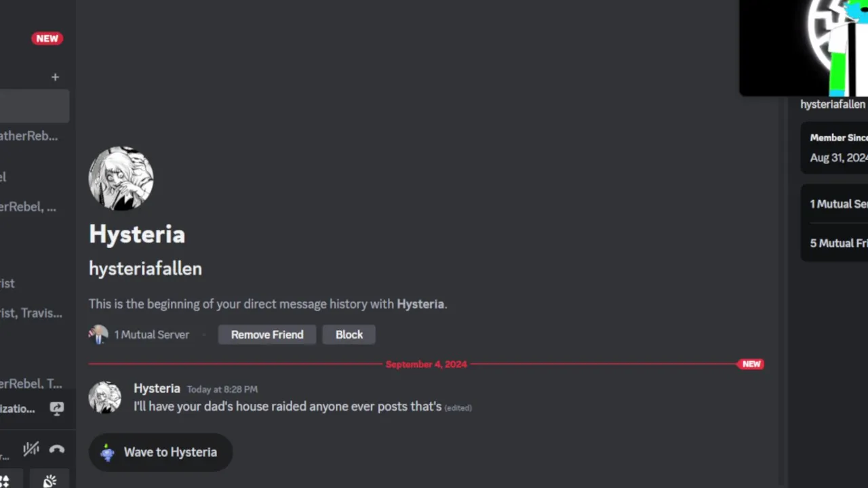The image size is (868, 488).
Task: Expand 5 Mutual Friends in profile panel
Action: click(838, 243)
